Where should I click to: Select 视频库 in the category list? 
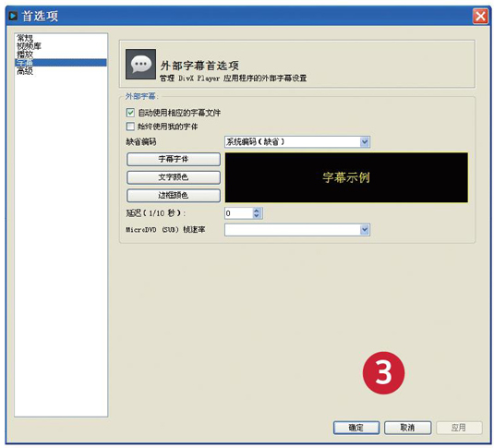(x=29, y=46)
